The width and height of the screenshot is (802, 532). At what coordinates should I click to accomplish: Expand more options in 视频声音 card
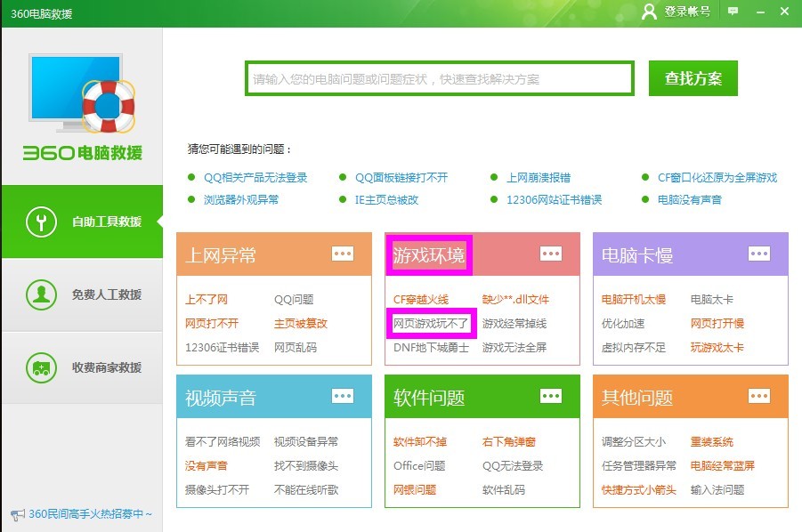point(343,396)
